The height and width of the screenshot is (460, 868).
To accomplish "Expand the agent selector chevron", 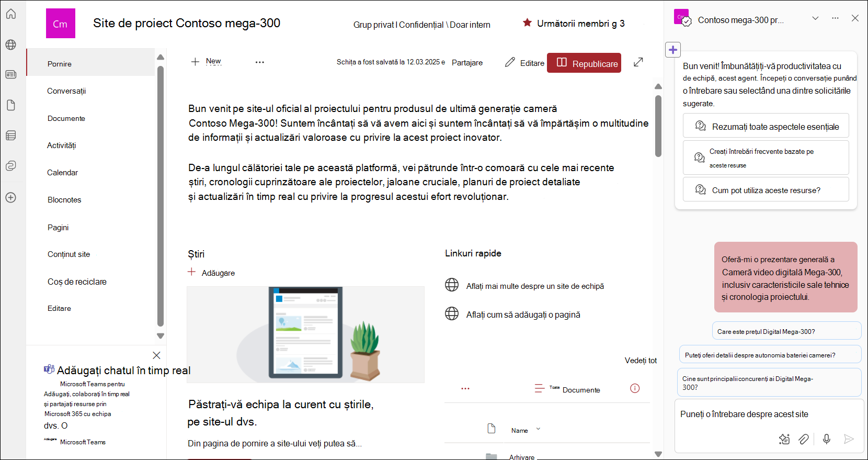I will [815, 18].
